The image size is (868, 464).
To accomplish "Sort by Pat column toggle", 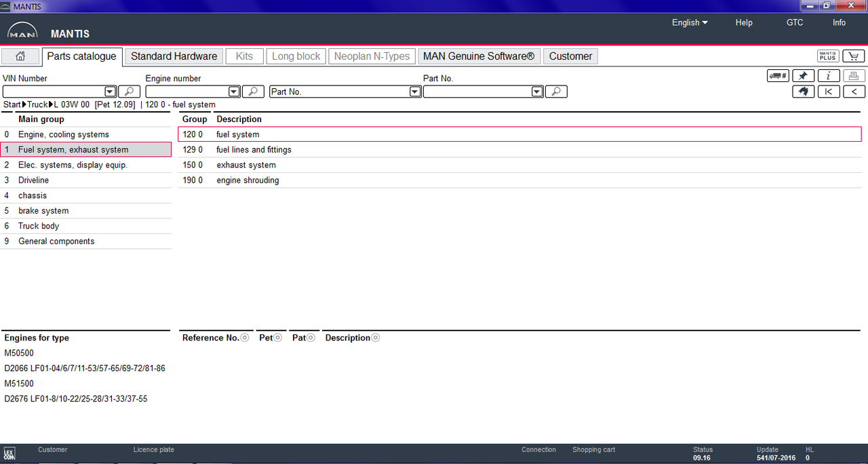I will coord(311,338).
